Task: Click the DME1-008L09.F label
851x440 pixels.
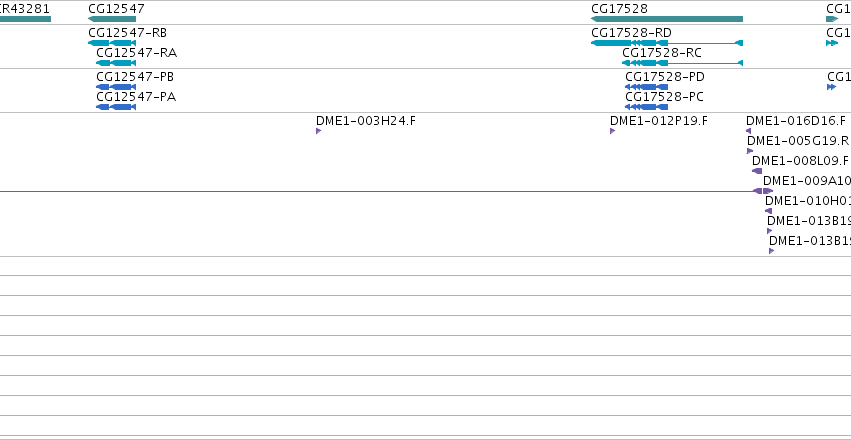Action: pyautogui.click(x=800, y=161)
